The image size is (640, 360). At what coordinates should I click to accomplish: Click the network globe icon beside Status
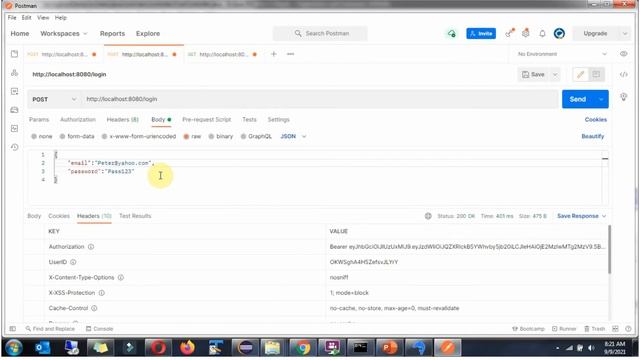pos(428,216)
